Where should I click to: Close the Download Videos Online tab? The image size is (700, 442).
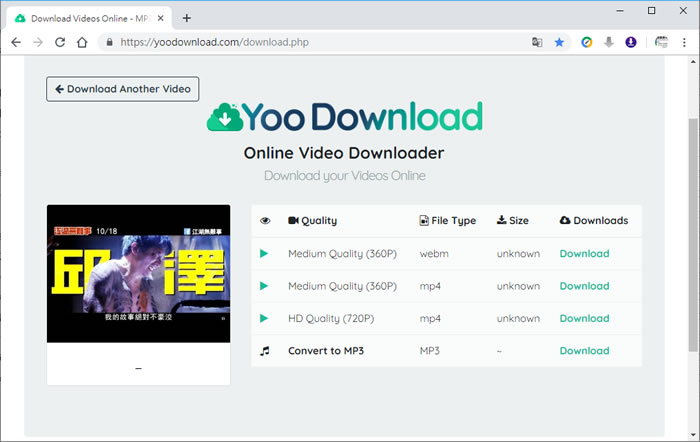(161, 18)
